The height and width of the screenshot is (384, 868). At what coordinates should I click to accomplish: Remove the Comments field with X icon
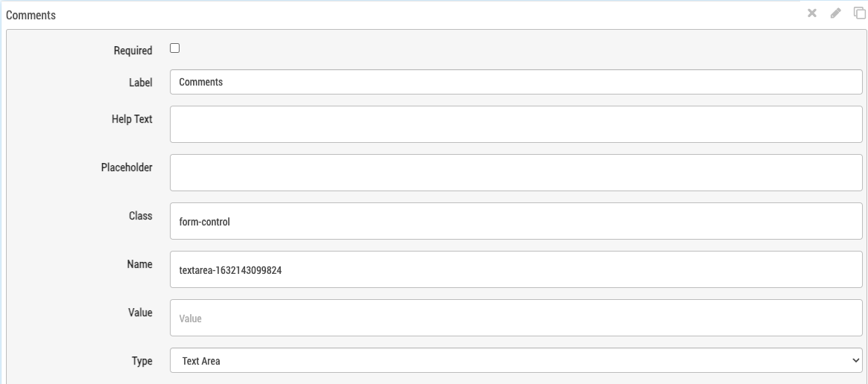coord(813,13)
